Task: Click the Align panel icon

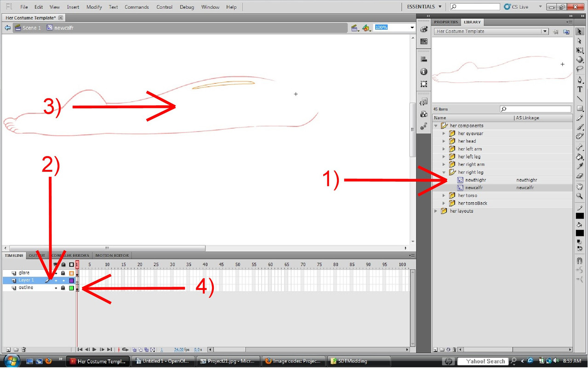Action: tap(423, 59)
